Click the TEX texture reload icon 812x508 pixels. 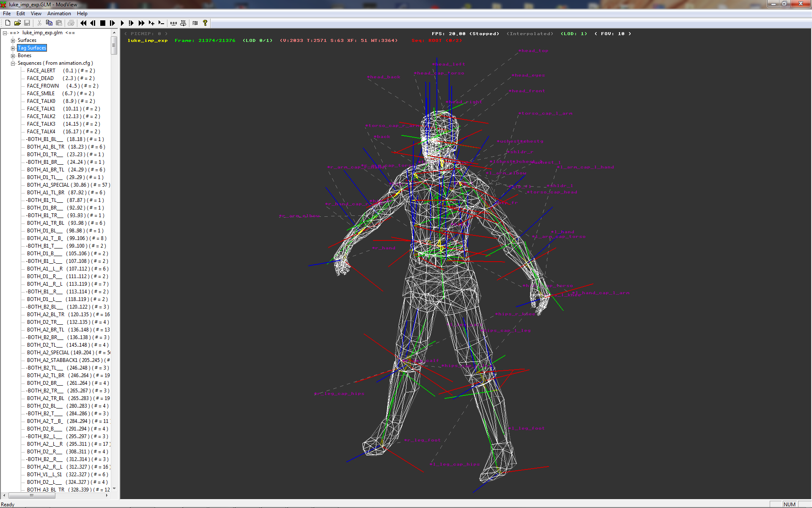183,23
